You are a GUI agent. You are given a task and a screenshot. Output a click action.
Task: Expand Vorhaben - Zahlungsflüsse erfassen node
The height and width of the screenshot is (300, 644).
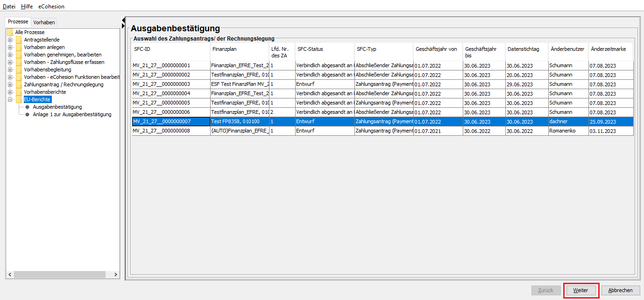[x=10, y=62]
